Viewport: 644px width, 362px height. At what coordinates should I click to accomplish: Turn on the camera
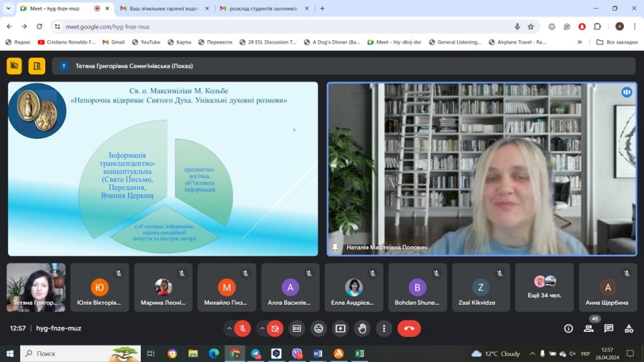pos(275,328)
